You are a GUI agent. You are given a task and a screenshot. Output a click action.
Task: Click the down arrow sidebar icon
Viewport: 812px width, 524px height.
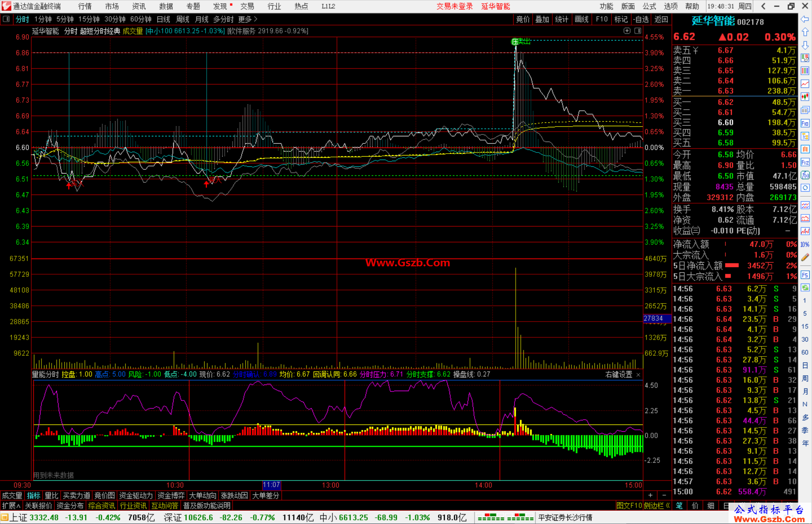click(x=805, y=45)
